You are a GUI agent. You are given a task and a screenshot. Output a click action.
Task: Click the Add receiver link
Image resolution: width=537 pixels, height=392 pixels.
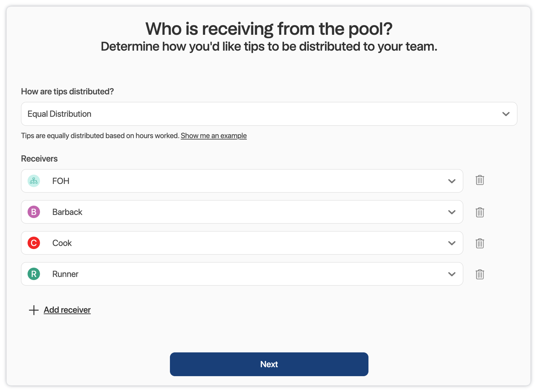pos(67,310)
